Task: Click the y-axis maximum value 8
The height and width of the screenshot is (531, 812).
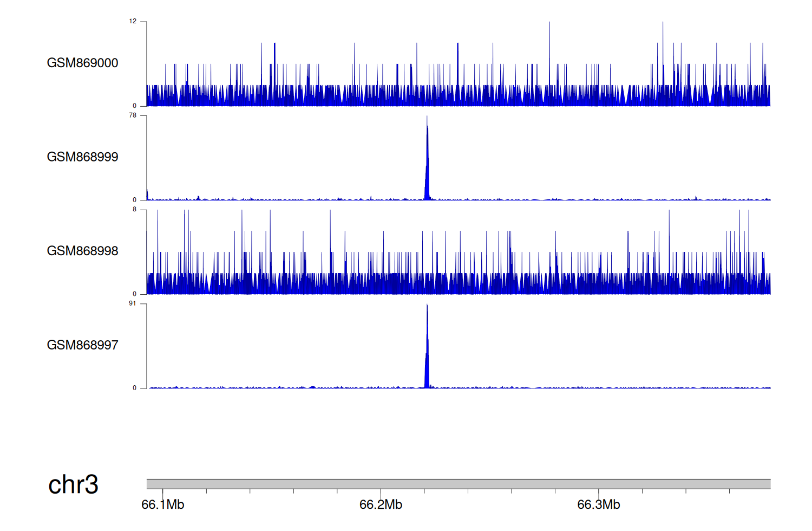Action: (x=134, y=210)
